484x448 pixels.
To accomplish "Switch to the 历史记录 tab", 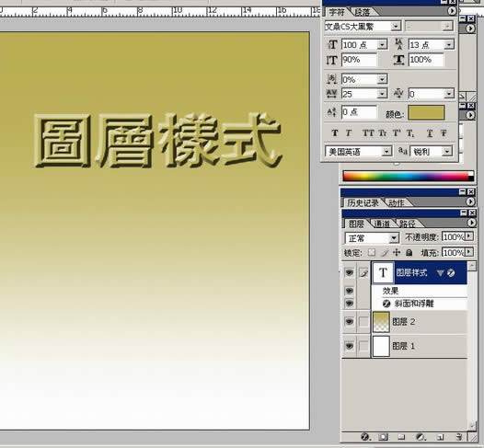I will pyautogui.click(x=363, y=202).
